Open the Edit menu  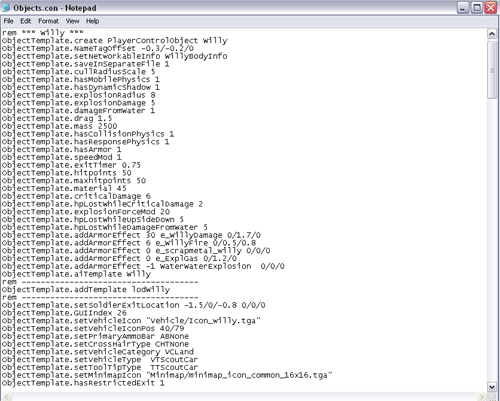(26, 21)
